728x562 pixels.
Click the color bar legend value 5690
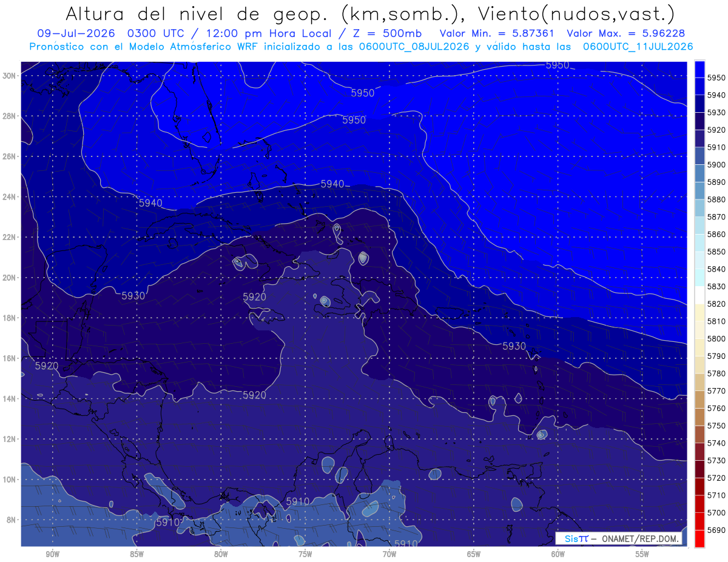(716, 530)
